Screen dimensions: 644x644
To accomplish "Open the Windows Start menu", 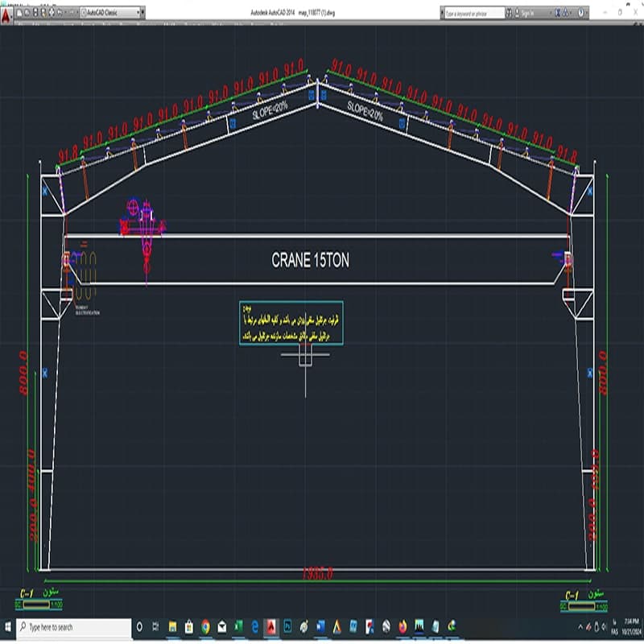I will click(8, 627).
